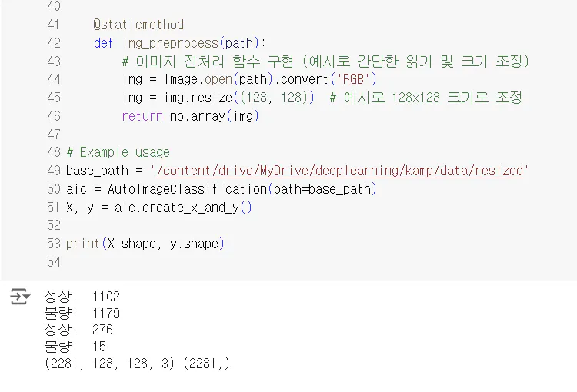The image size is (577, 392).
Task: Place cursor on @staticmethod decorator
Action: [138, 25]
